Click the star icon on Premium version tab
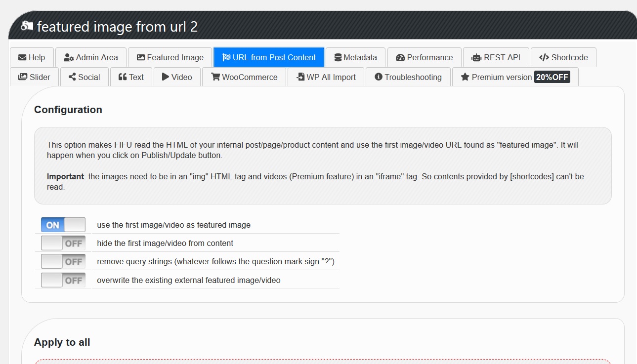The image size is (637, 364). 465,77
